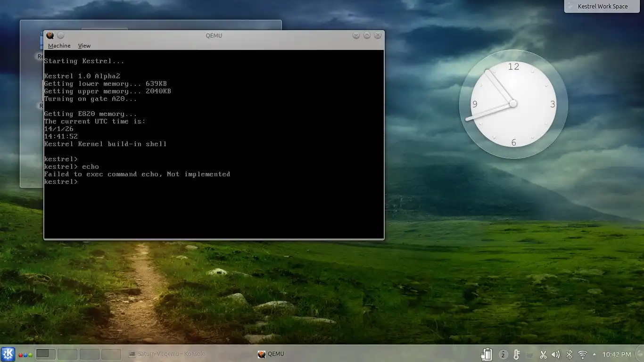The image size is (644, 362).
Task: Click the 'echo' command text line
Action: point(71,167)
